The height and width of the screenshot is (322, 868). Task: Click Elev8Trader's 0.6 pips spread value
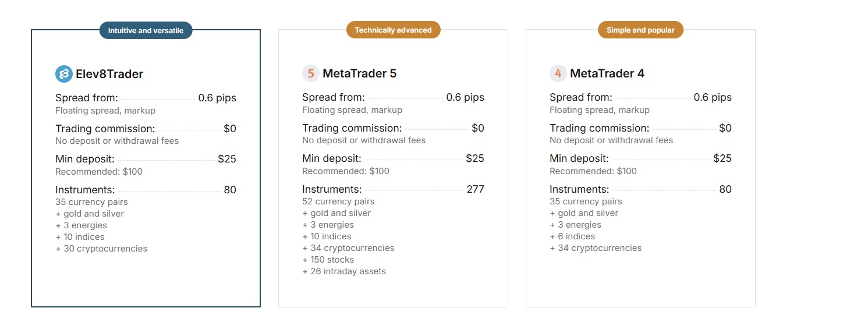[217, 98]
